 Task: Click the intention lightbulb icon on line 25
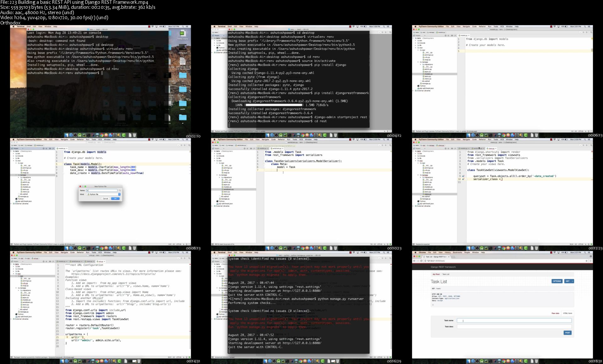pos(67,337)
